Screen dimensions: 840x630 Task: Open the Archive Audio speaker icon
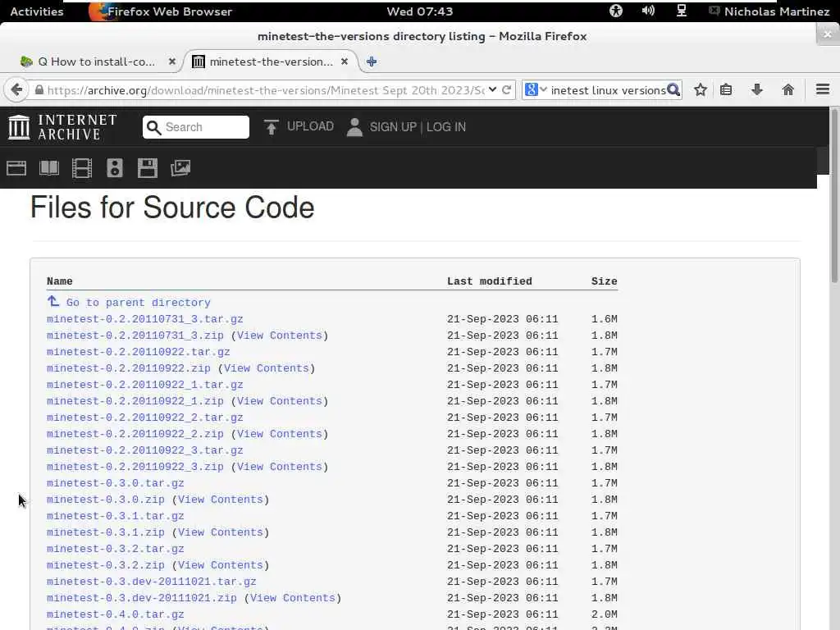coord(115,168)
